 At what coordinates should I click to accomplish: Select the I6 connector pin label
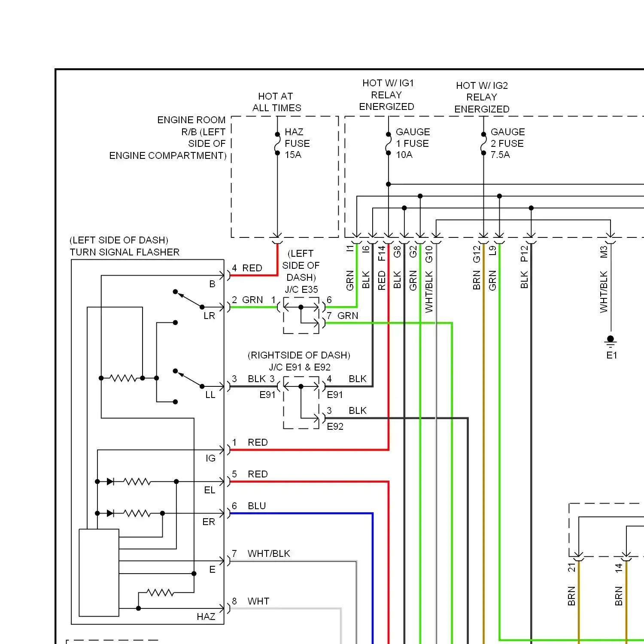point(365,249)
